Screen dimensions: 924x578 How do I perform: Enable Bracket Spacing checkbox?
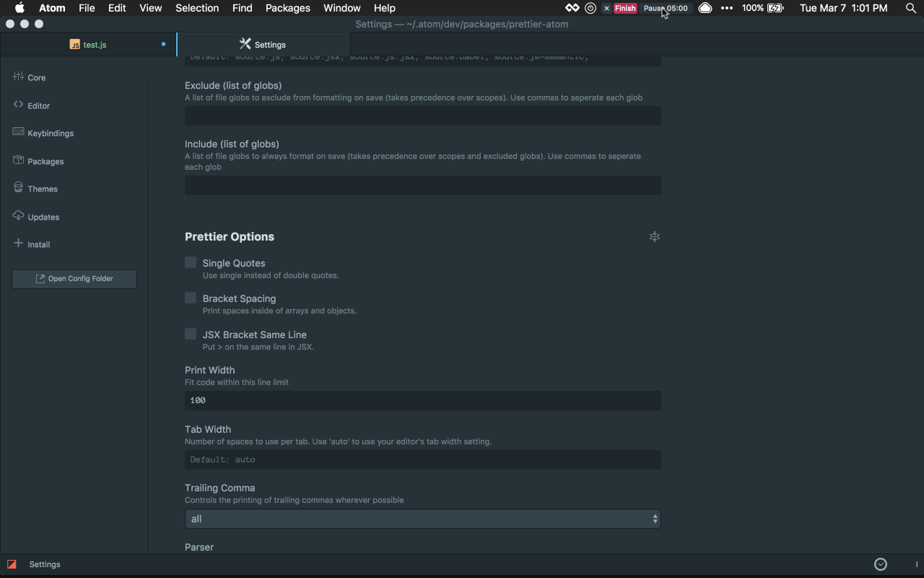pyautogui.click(x=191, y=298)
